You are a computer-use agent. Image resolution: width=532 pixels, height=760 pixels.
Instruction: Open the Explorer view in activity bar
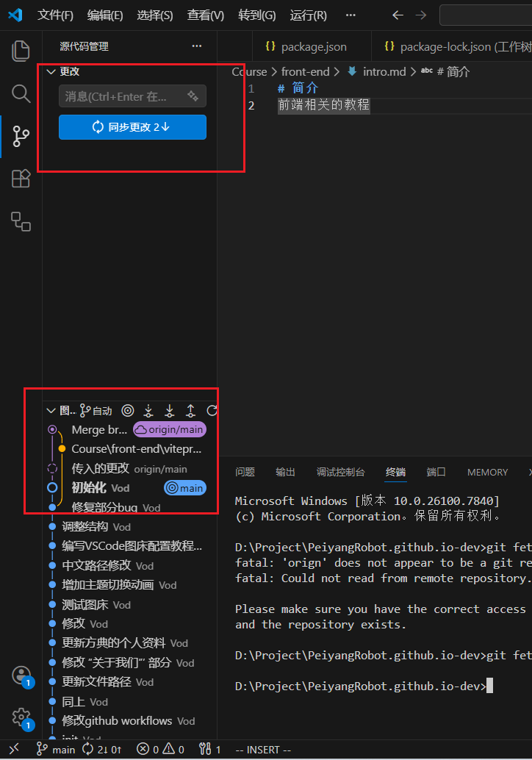click(x=21, y=51)
